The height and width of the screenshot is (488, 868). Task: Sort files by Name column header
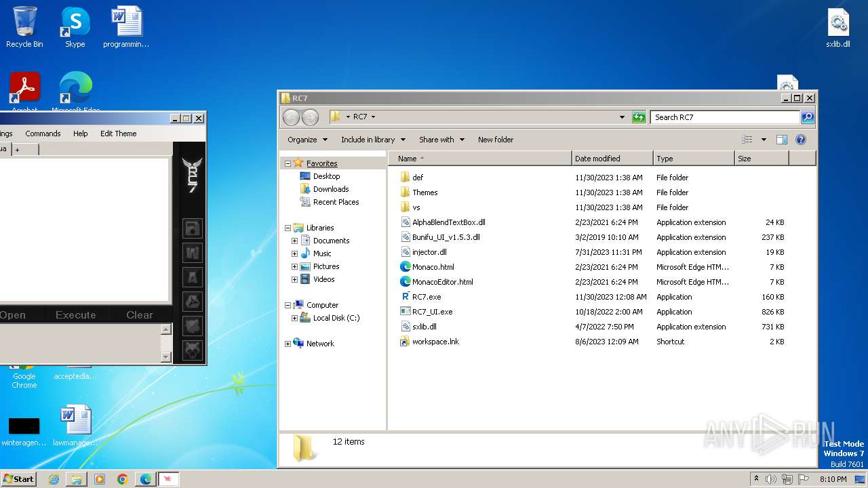point(480,159)
